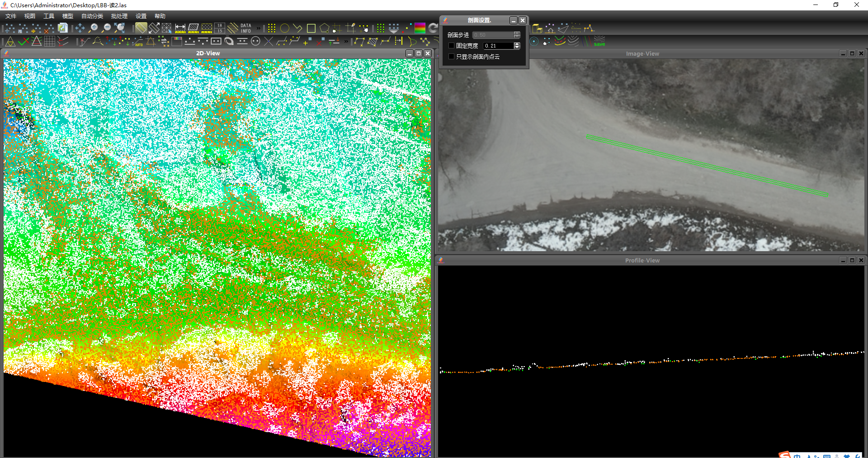Click the DATA INFO toolbar button
868x458 pixels.
[245, 29]
